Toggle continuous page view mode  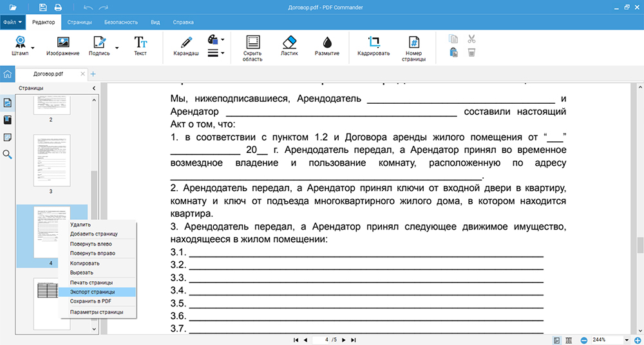tap(569, 340)
